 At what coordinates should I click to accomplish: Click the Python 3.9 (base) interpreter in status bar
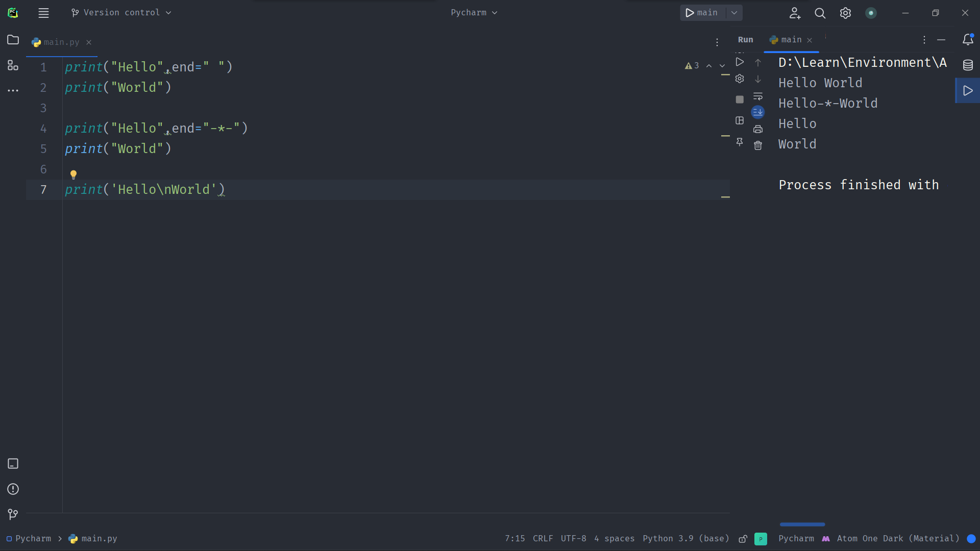click(x=685, y=539)
